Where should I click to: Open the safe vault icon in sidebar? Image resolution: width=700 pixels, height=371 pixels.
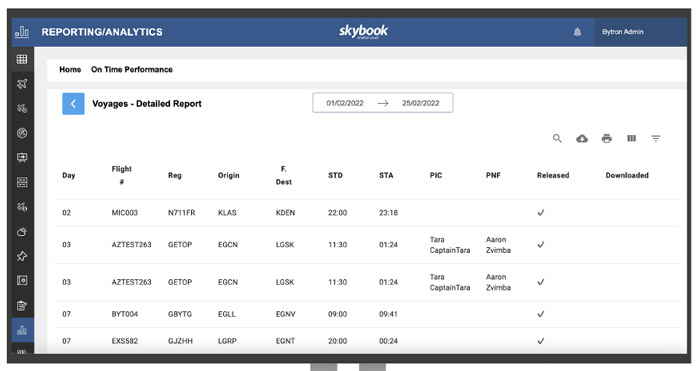22,280
